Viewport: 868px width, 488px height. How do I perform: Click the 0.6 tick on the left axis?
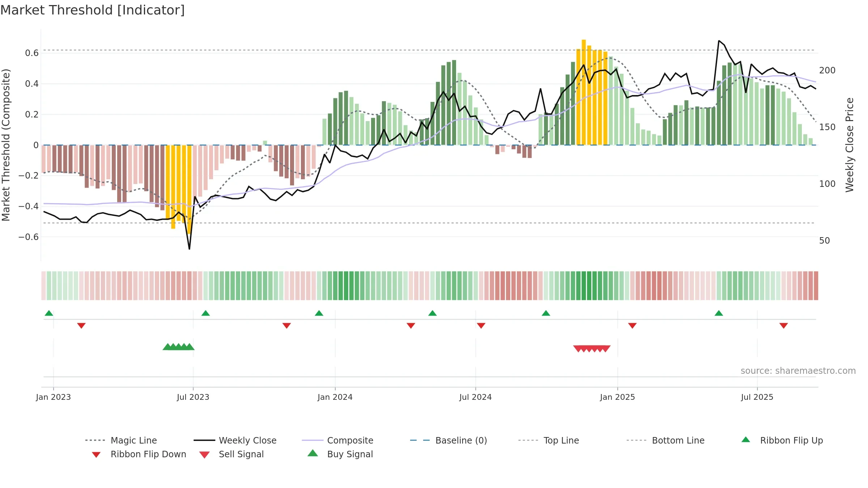[x=32, y=53]
